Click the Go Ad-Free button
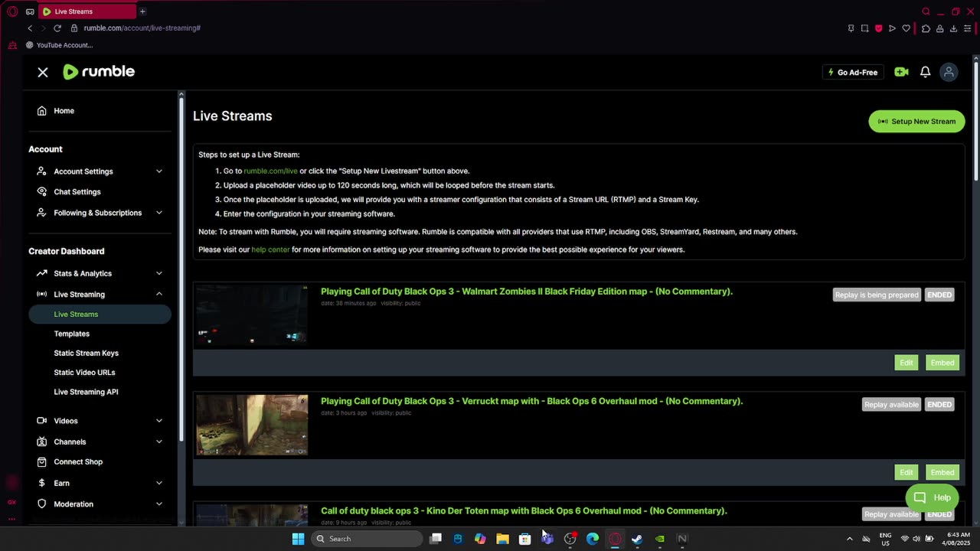 [853, 72]
